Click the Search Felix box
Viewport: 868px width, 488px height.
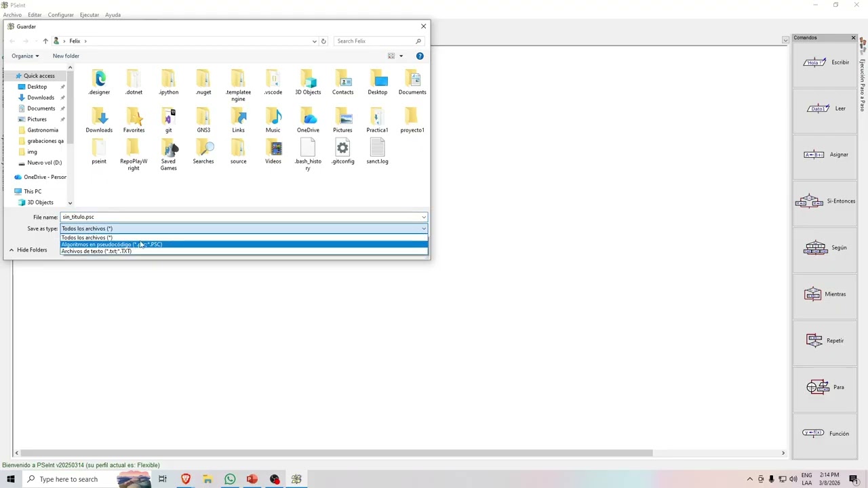click(380, 41)
